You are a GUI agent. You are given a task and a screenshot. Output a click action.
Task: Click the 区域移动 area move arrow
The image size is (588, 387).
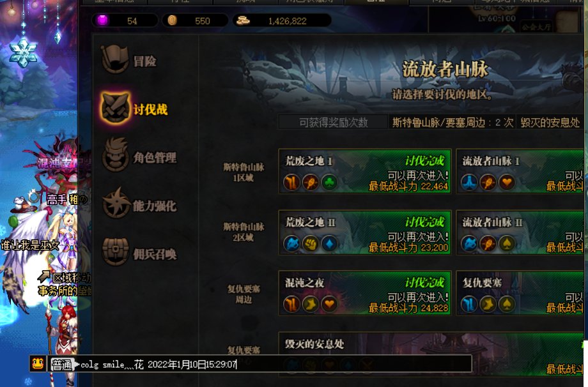[44, 276]
